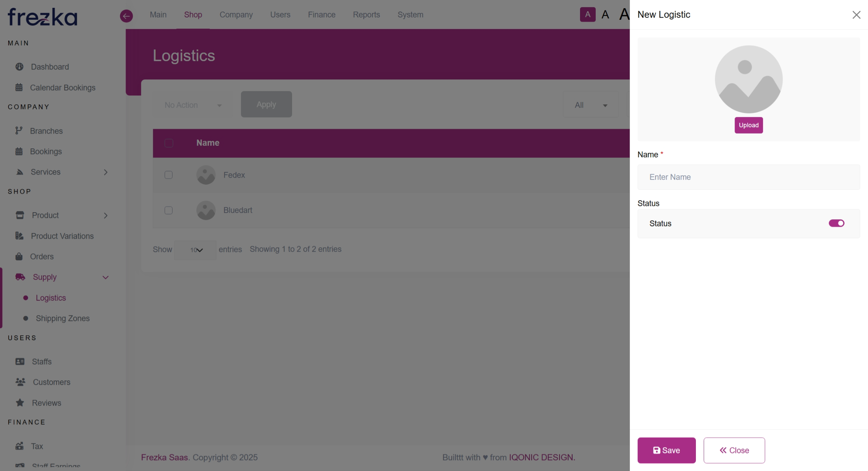Screen dimensions: 868x471
Task: Open the entries per page dropdown
Action: [x=196, y=250]
